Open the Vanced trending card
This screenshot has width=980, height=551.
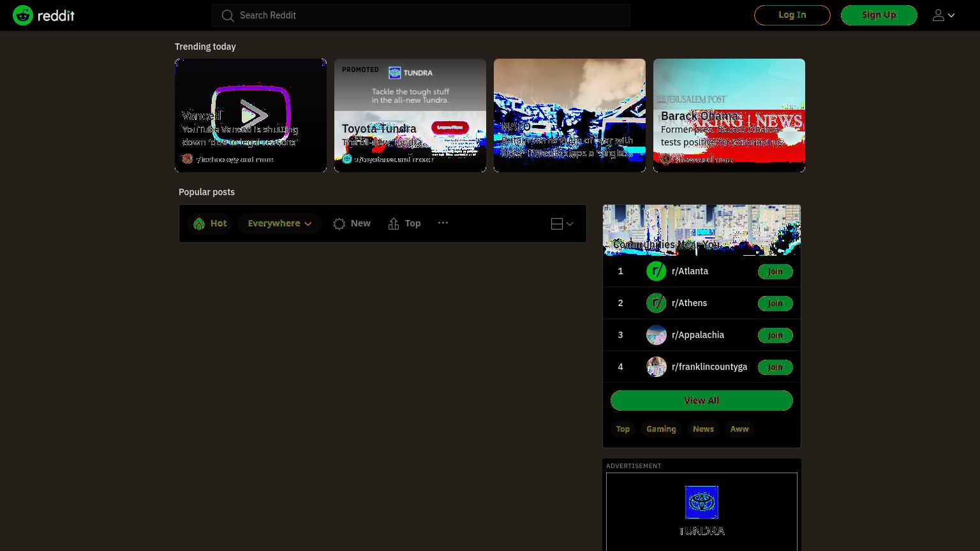coord(251,115)
